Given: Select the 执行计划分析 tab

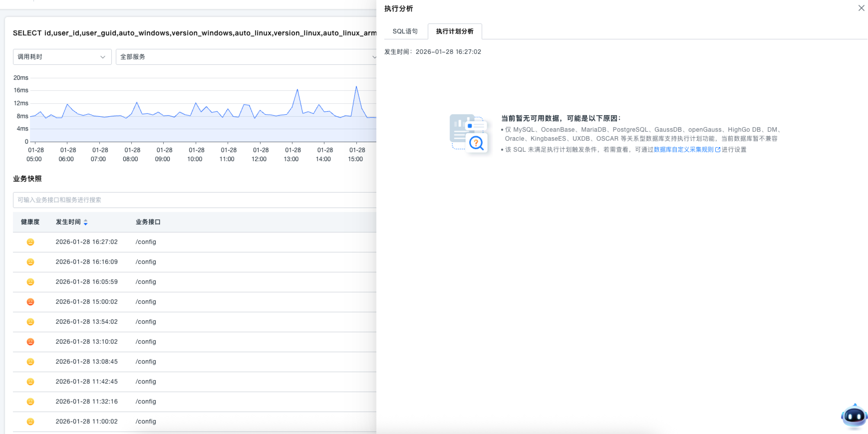Looking at the screenshot, I should 455,31.
